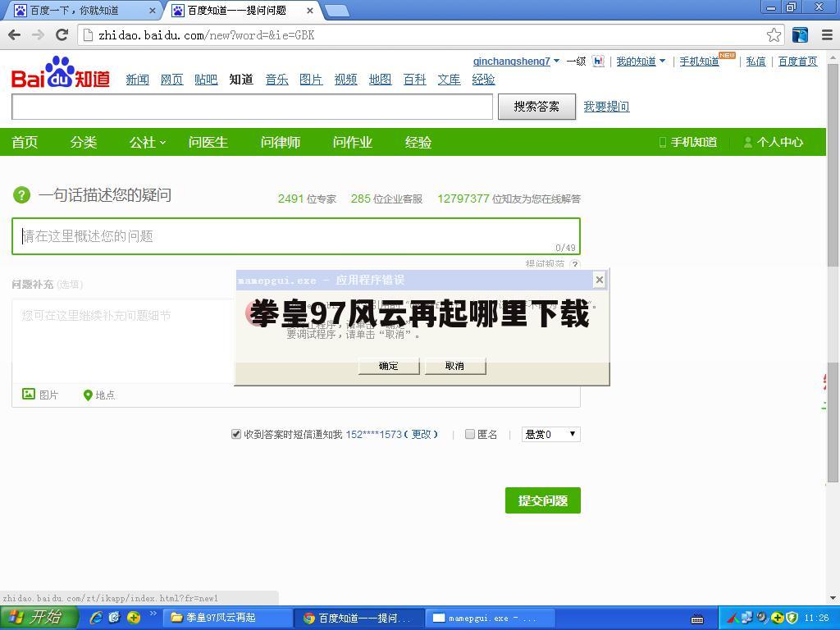Click the Hi icon next to 一级
Image resolution: width=840 pixels, height=630 pixels.
click(x=598, y=61)
